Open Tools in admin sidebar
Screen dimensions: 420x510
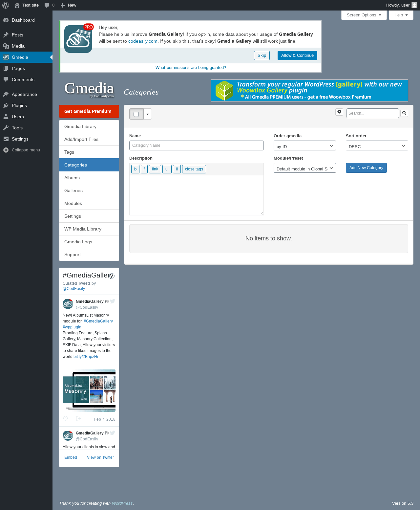pyautogui.click(x=26, y=128)
